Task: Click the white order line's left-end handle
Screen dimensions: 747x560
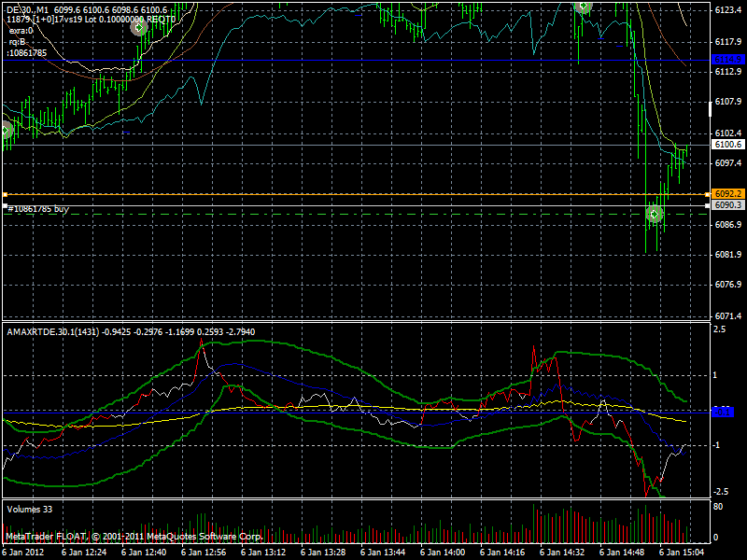Action: (5, 204)
